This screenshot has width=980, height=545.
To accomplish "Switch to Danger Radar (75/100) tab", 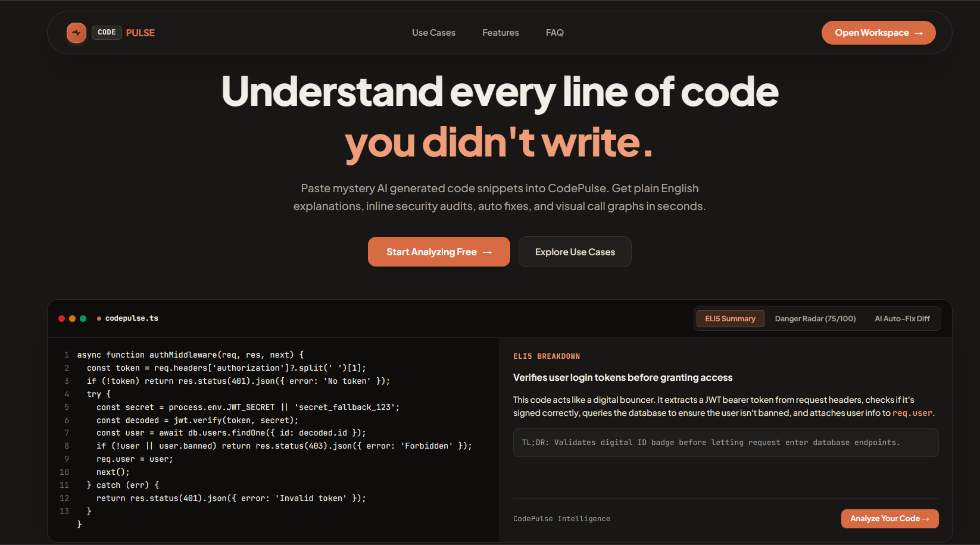I will coord(815,319).
